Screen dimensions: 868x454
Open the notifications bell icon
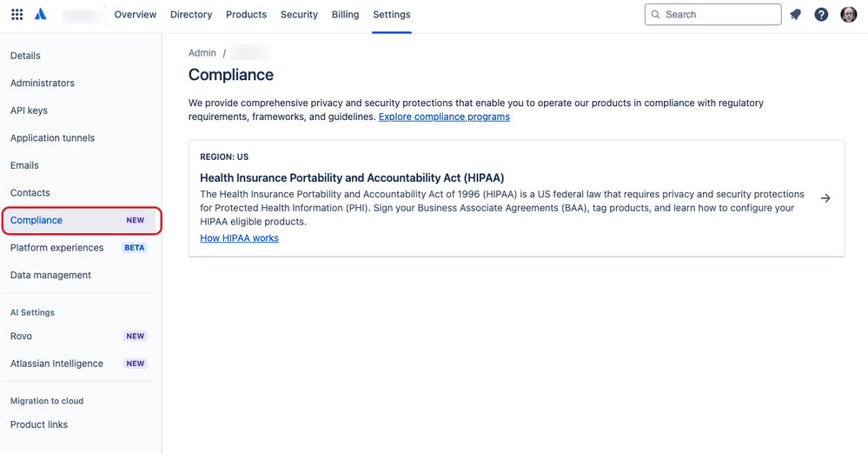[x=796, y=15]
